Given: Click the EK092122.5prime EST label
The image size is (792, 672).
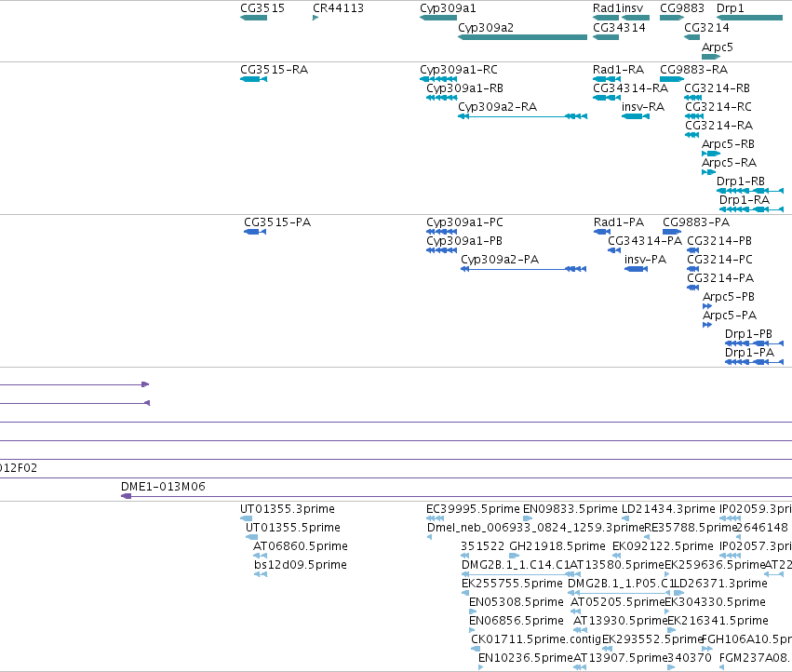Looking at the screenshot, I should coord(663,546).
